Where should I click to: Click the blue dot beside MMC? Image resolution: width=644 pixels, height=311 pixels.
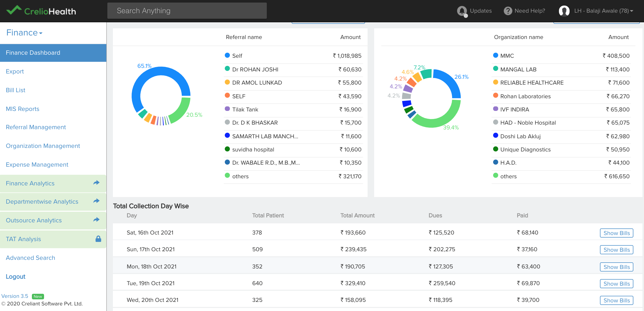coord(496,55)
